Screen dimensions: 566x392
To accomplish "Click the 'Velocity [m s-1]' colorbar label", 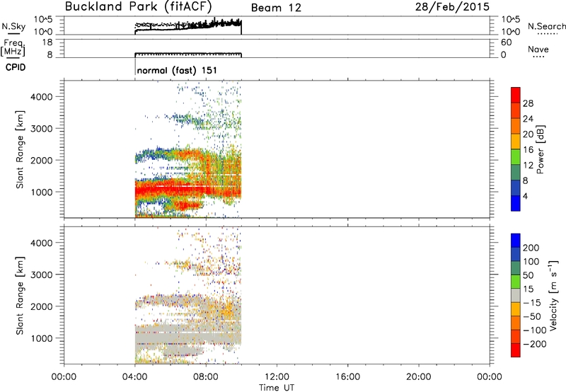I will coord(553,295).
